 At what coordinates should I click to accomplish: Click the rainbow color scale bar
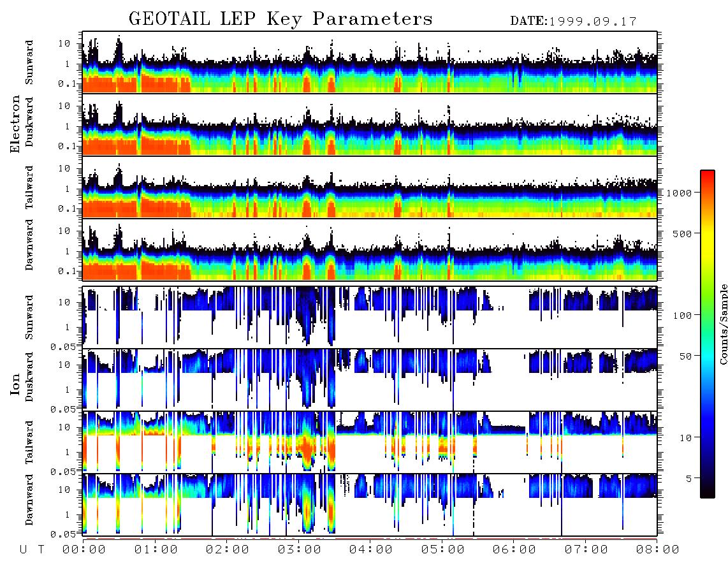pos(708,334)
